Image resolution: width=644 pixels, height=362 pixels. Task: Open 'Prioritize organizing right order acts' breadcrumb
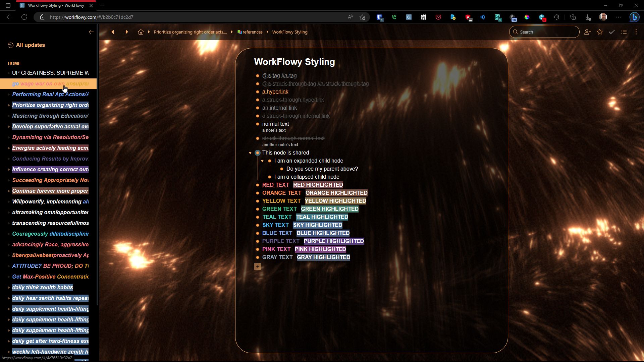coord(190,32)
